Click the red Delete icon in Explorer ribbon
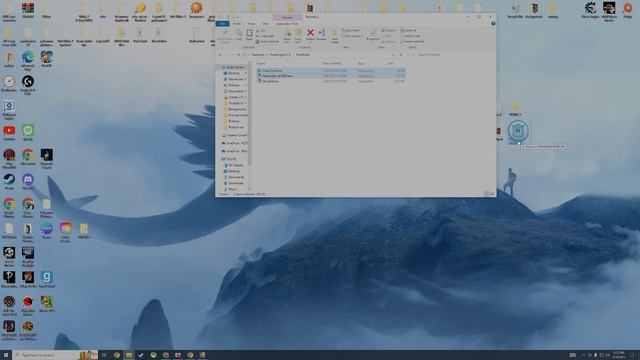The height and width of the screenshot is (360, 640). 310,34
